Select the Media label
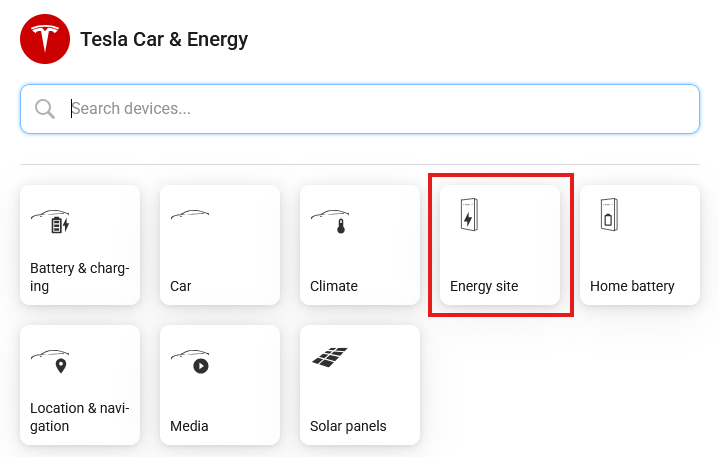The image size is (719, 457). click(x=189, y=426)
